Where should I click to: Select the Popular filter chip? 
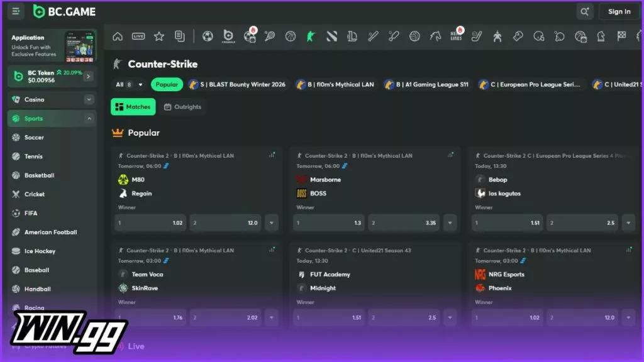[x=167, y=85]
